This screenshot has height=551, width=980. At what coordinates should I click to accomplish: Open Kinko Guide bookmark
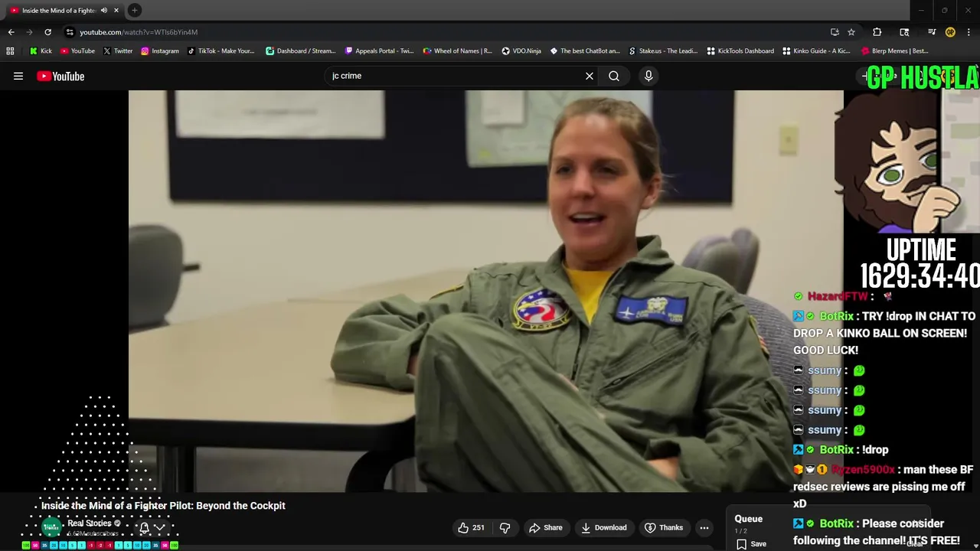(816, 51)
